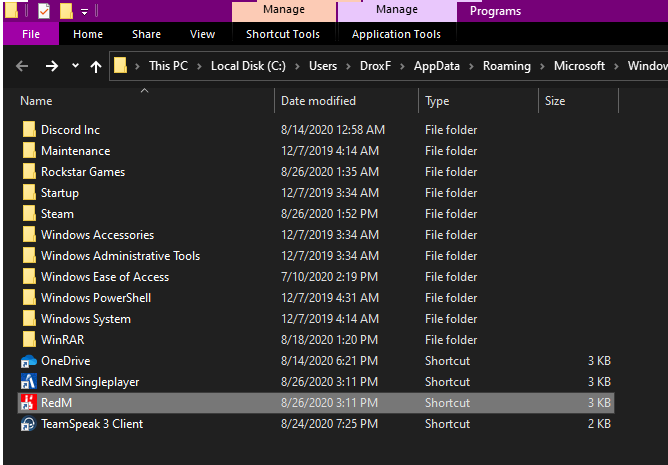
Task: Click the red RedM shortcut icon
Action: tap(29, 403)
